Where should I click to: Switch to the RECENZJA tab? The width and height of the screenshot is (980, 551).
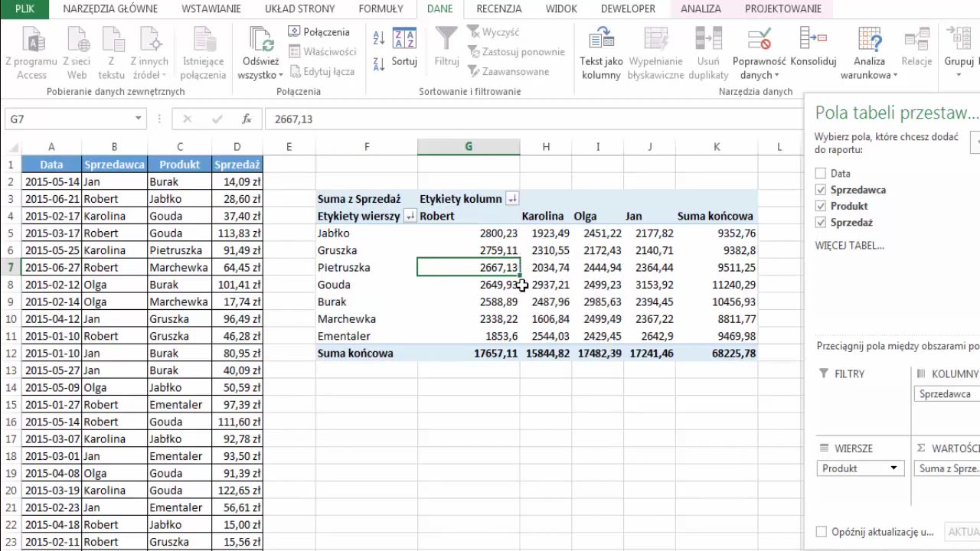[499, 9]
